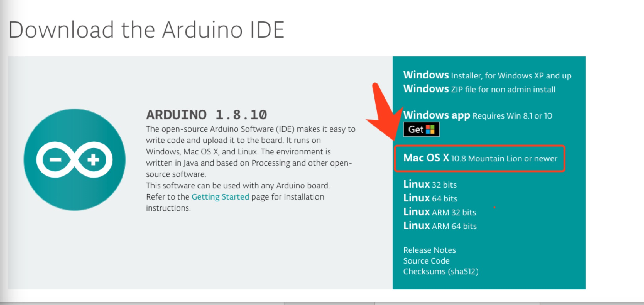The image size is (644, 305).
Task: Select the Linux 32 bits download
Action: coord(429,185)
